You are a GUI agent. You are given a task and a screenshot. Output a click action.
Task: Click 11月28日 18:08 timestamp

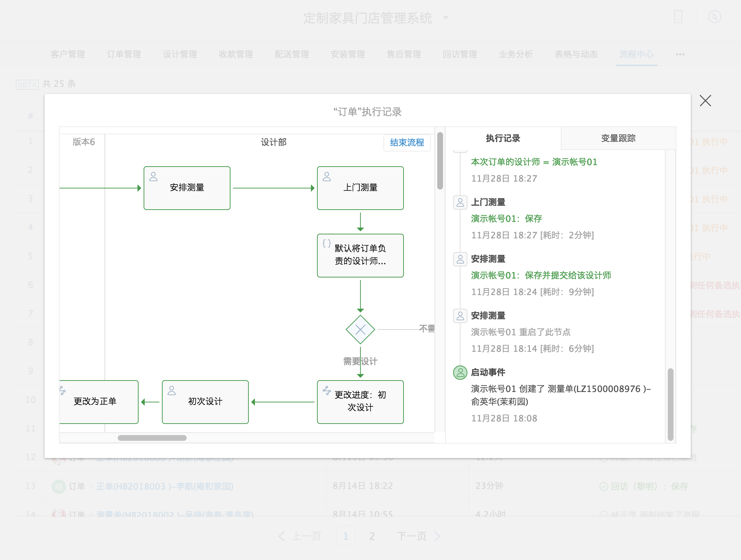504,418
